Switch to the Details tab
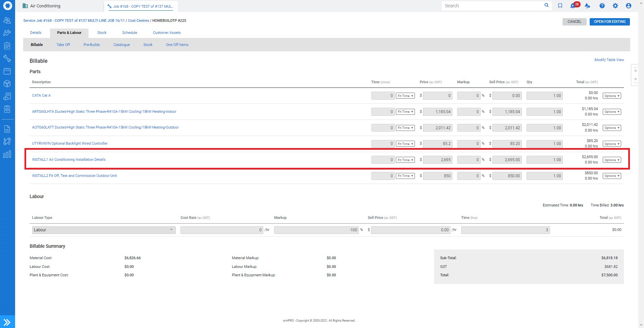644x328 pixels. (x=36, y=33)
